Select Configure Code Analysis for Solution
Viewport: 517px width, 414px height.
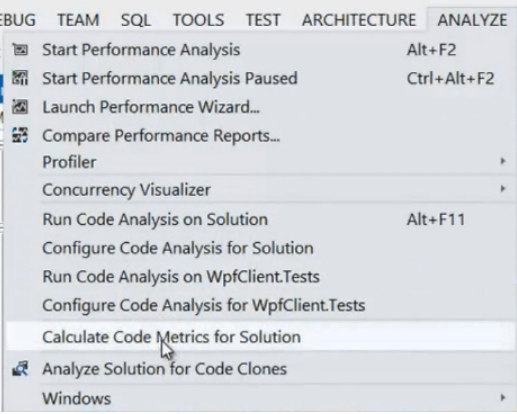coord(259,248)
